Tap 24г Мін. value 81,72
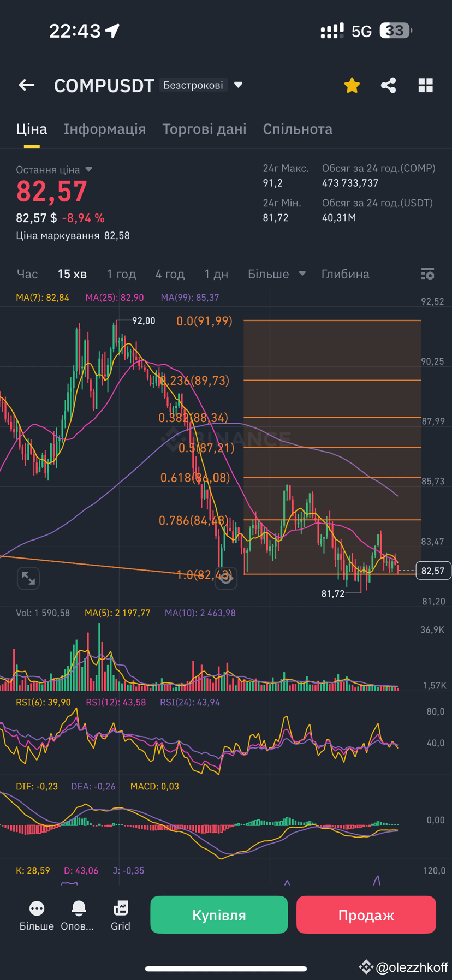 pos(276,217)
